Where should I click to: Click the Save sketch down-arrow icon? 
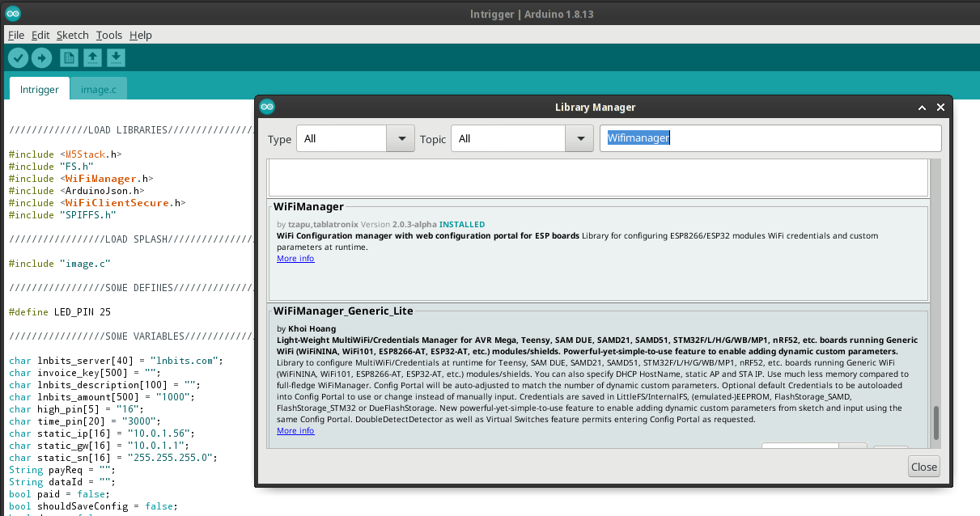point(116,57)
